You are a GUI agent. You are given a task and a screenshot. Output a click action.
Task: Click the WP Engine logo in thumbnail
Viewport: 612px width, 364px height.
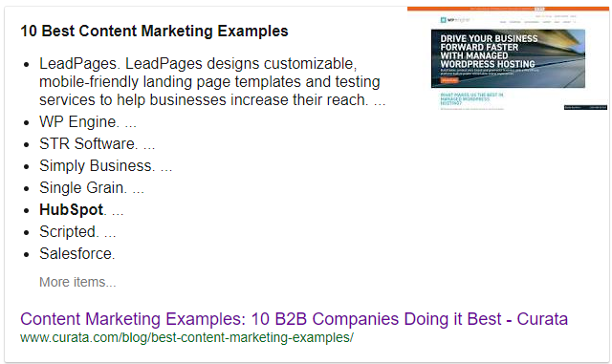[455, 20]
